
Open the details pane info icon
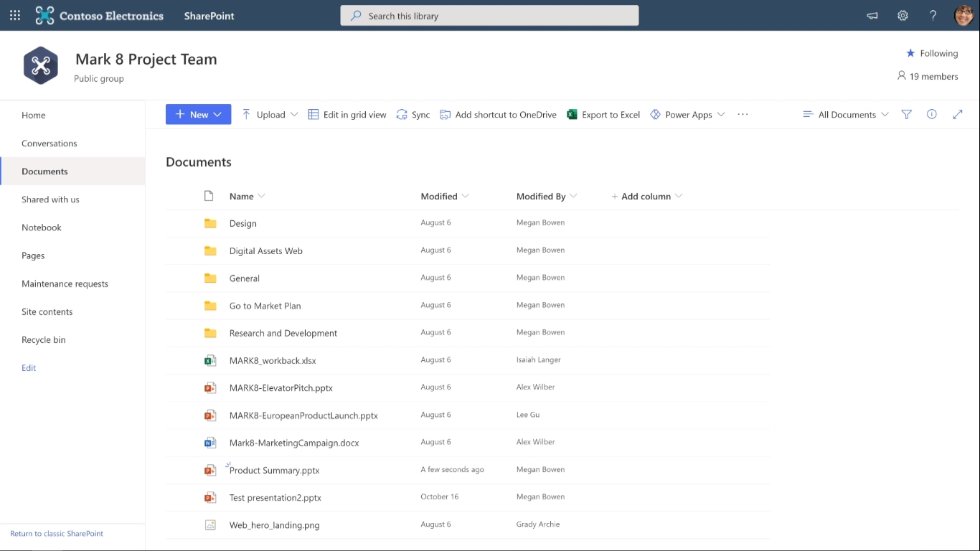tap(931, 114)
